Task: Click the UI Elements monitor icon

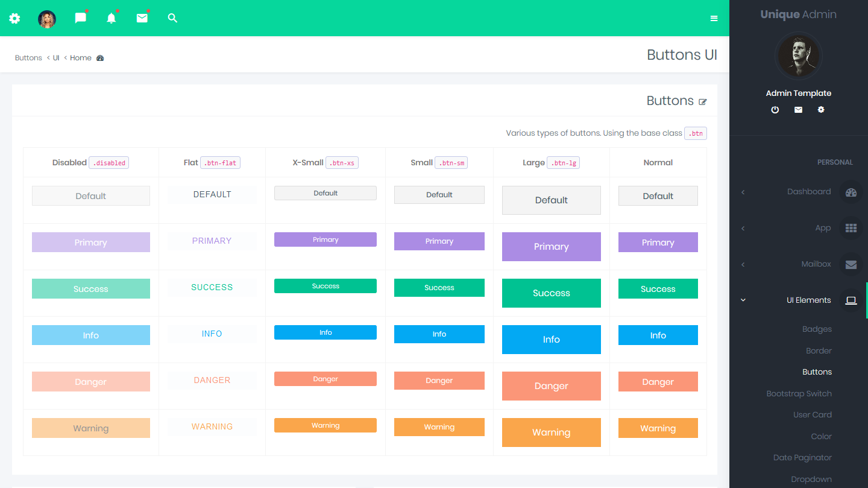Action: point(851,300)
